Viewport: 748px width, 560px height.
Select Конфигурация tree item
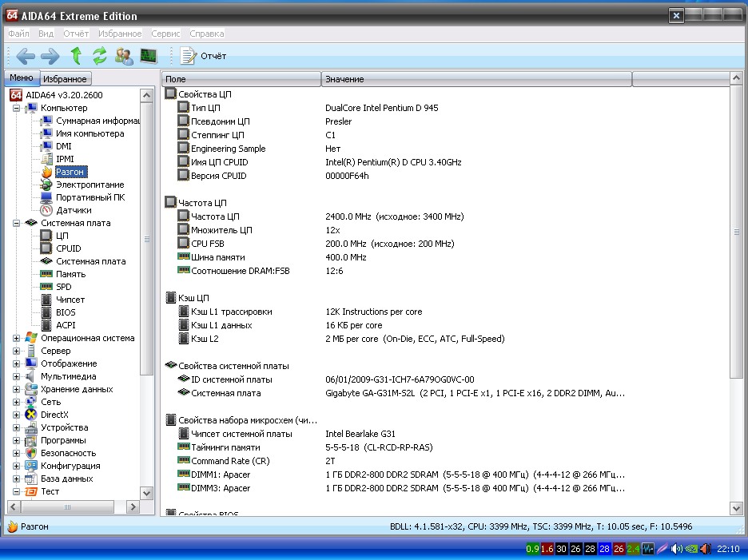coord(70,466)
